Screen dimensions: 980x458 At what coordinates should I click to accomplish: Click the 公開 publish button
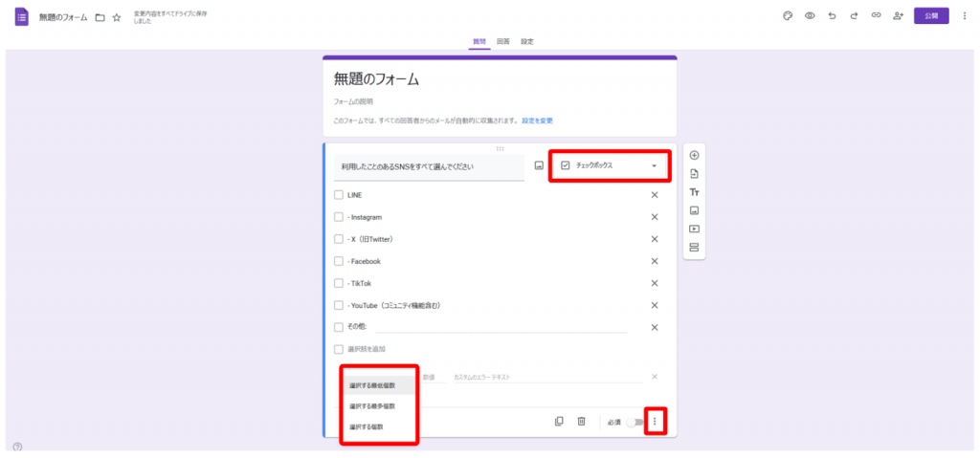[931, 16]
